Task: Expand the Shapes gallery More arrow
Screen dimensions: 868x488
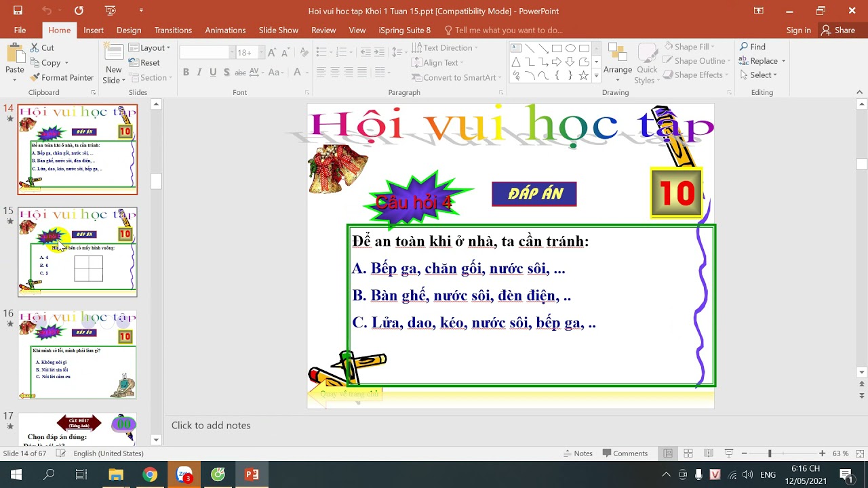Action: tap(596, 75)
